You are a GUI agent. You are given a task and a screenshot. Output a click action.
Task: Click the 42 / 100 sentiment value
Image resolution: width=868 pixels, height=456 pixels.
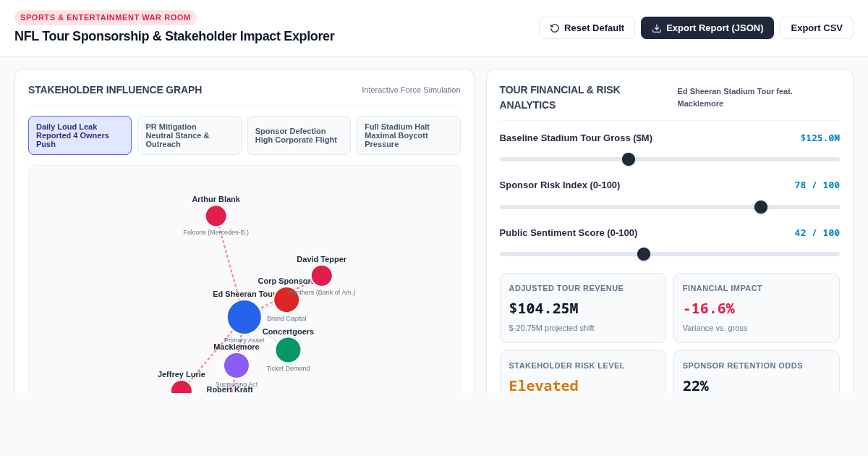tap(817, 233)
